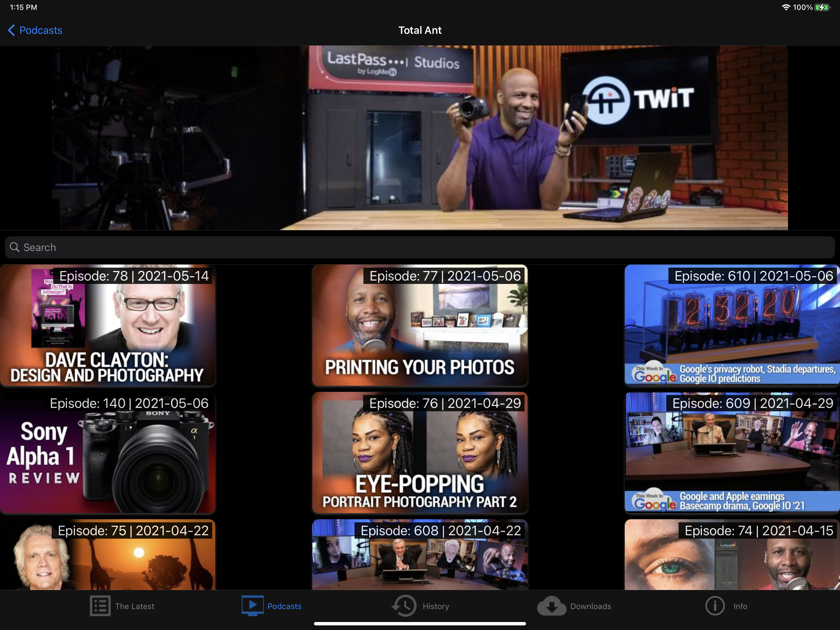Click the 1:15 PM clock

23,7
